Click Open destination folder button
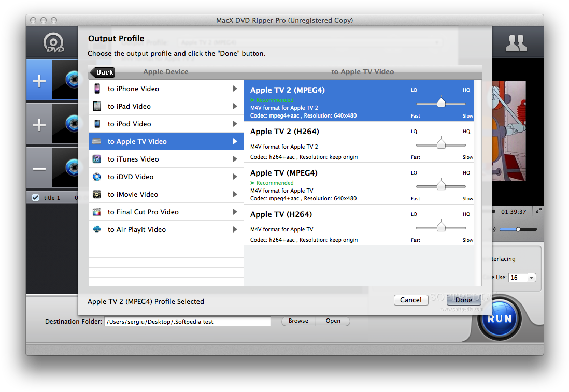 pyautogui.click(x=333, y=321)
